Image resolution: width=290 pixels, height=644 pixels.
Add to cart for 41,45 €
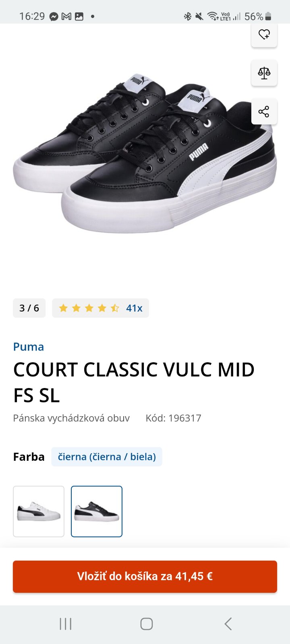[145, 576]
